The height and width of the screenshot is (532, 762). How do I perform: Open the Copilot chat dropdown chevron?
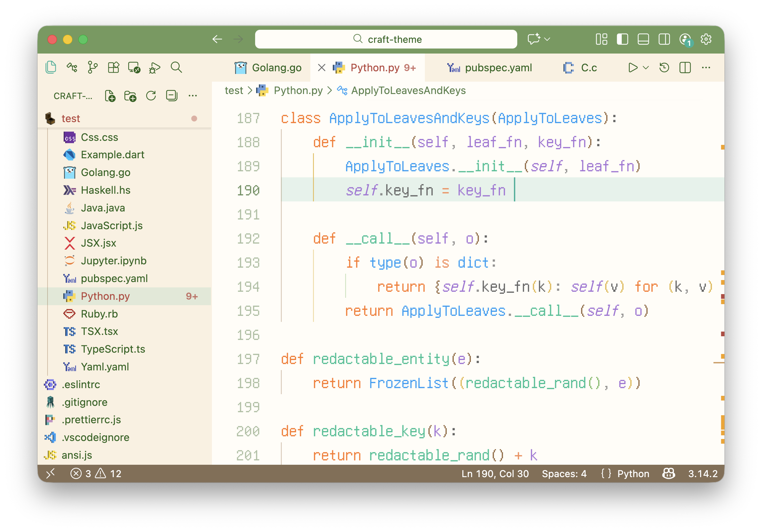(547, 39)
